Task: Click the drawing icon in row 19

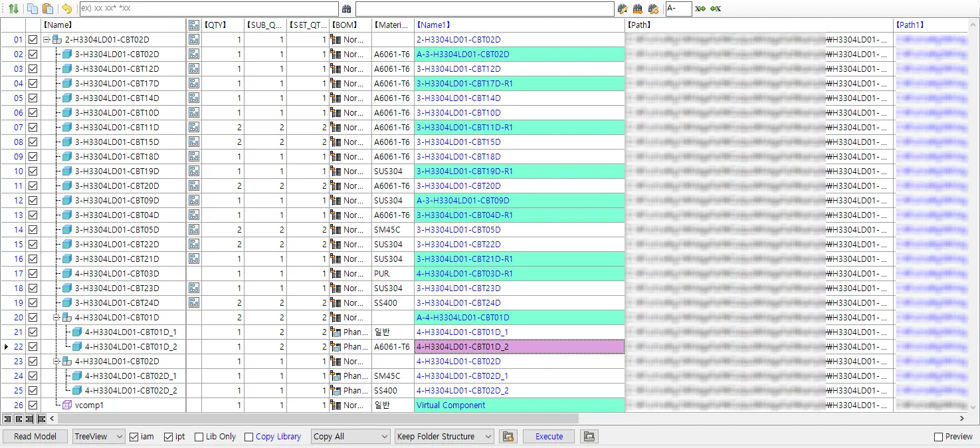Action: (194, 303)
